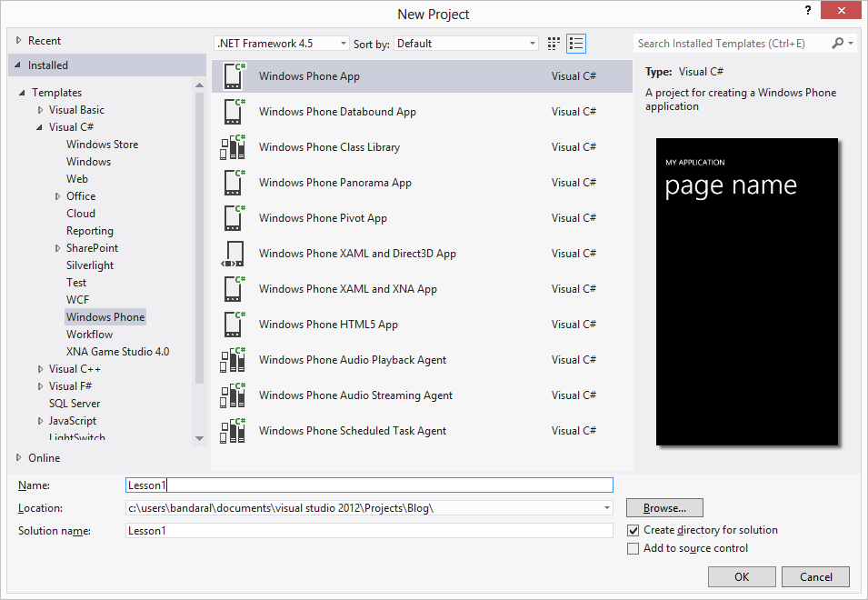
Task: Collapse the Templates tree node
Action: 22,93
